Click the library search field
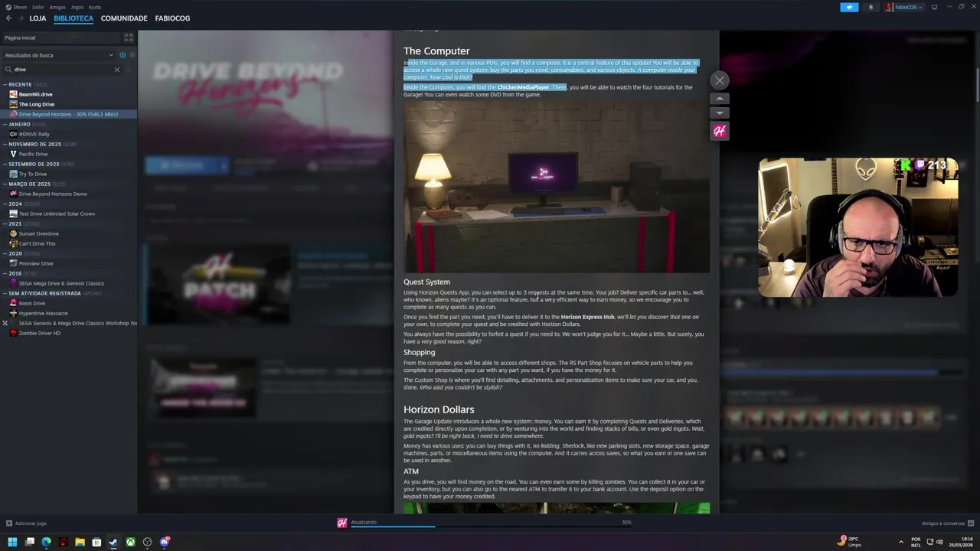 tap(61, 70)
